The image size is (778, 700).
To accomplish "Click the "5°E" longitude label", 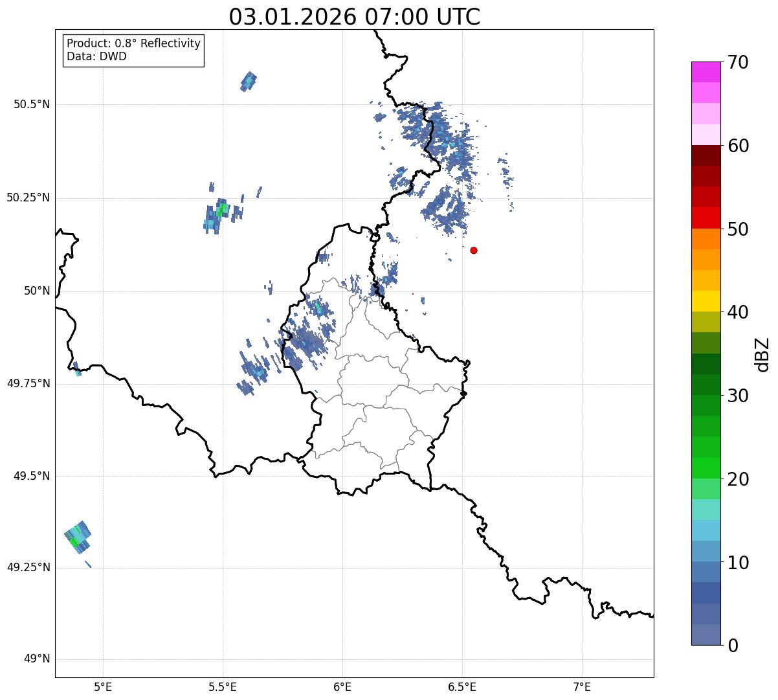I will tap(103, 687).
